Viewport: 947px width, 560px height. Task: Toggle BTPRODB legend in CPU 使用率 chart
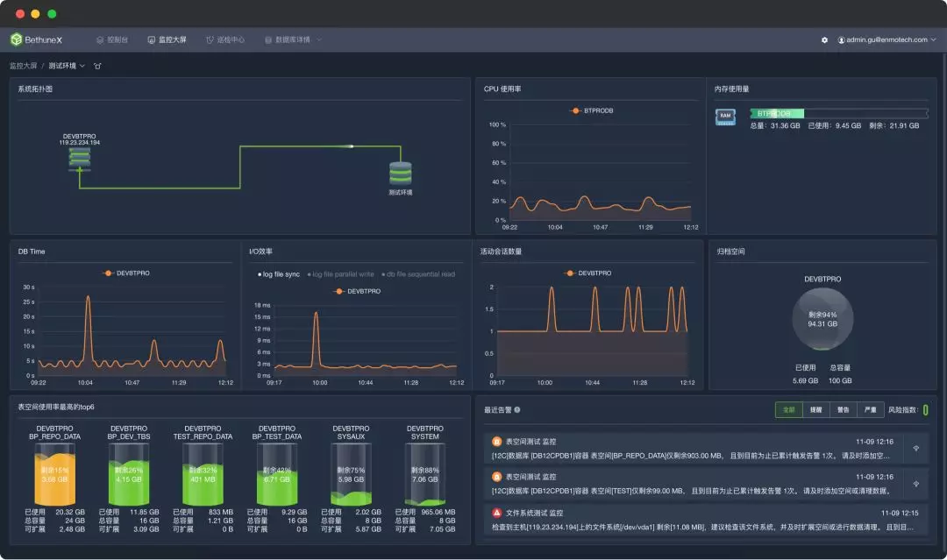click(593, 111)
